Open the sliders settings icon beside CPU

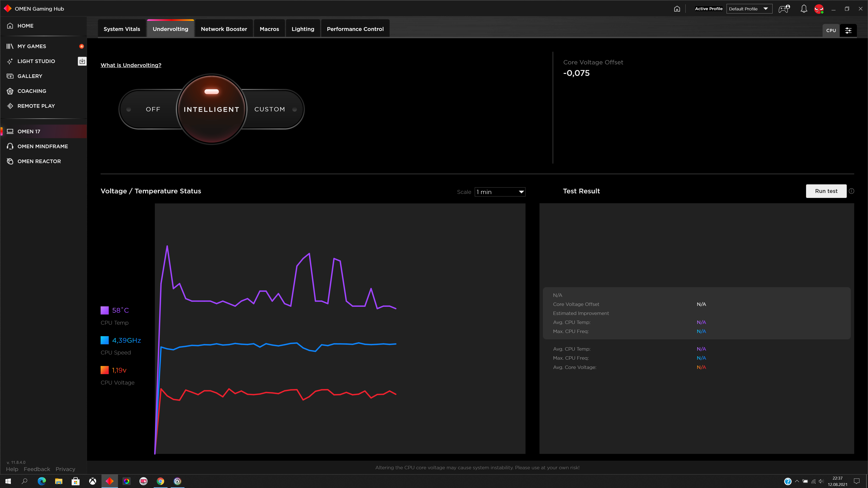click(x=848, y=30)
